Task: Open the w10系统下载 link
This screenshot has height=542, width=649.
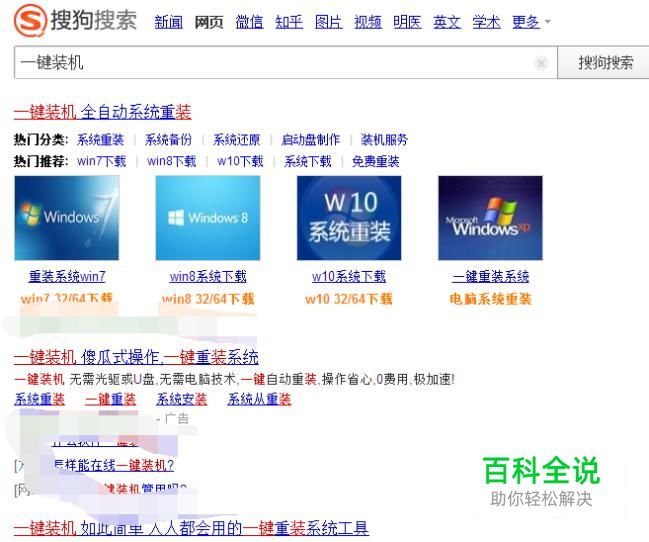Action: pyautogui.click(x=349, y=277)
